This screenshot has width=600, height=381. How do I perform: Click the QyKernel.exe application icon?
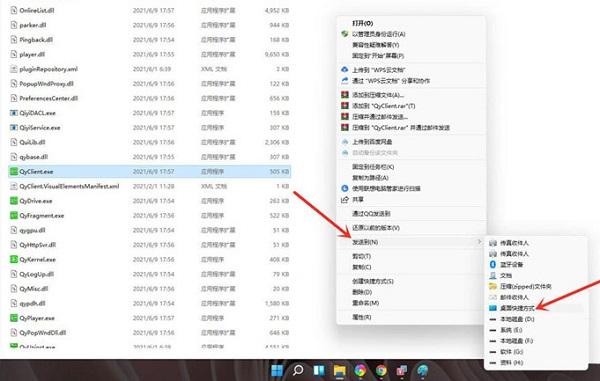[x=14, y=259]
